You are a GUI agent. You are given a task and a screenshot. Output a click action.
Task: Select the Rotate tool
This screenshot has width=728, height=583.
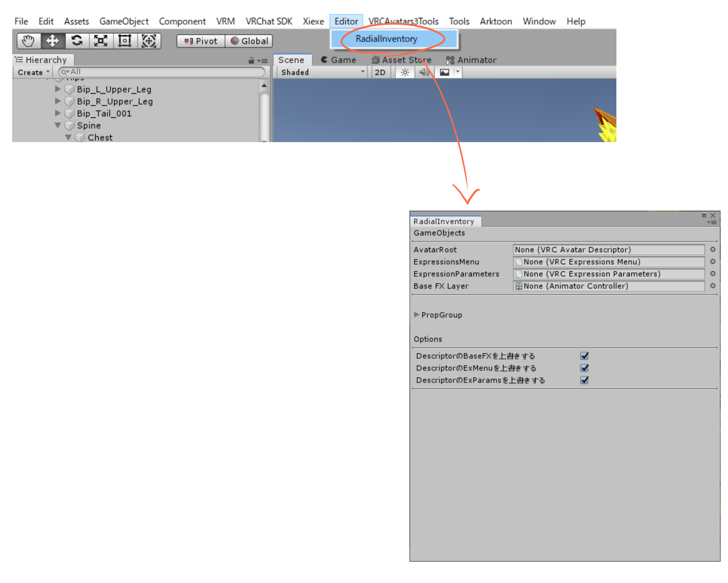click(x=77, y=41)
